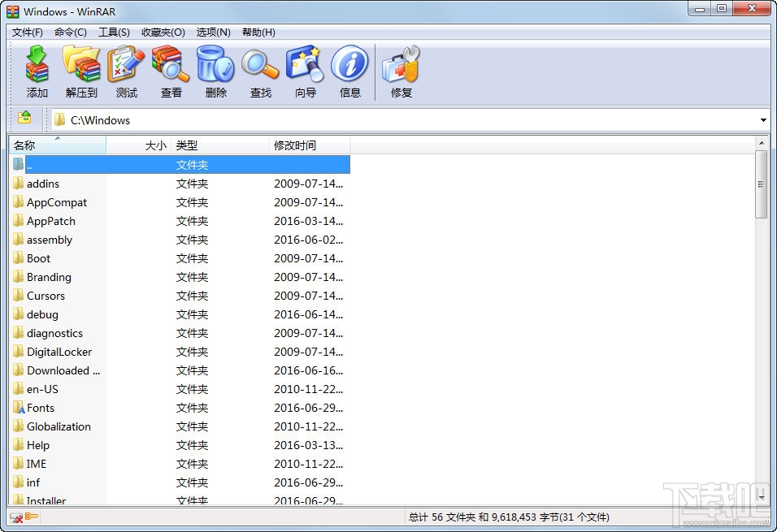Minimize the WinRAR window
Screen dimensions: 777x532
(x=700, y=8)
